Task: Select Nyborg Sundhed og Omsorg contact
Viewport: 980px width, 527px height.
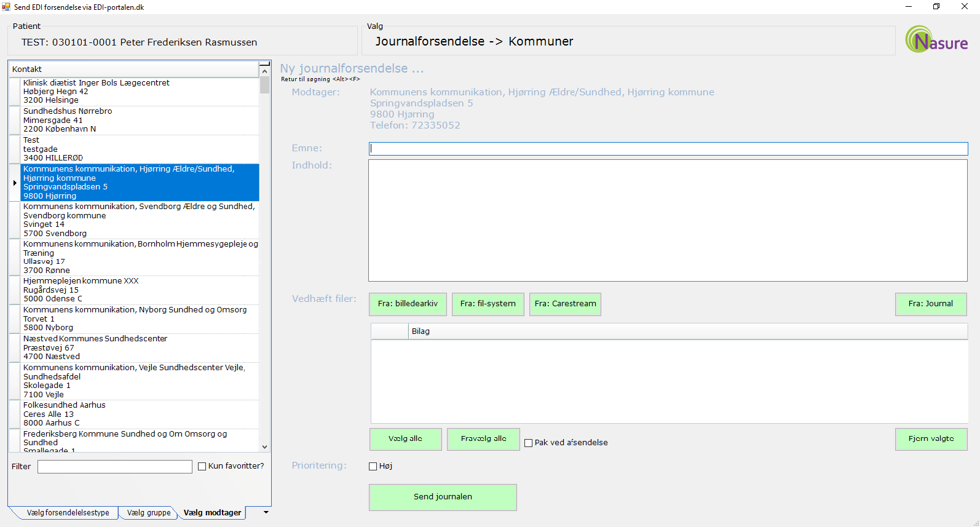Action: click(x=140, y=319)
